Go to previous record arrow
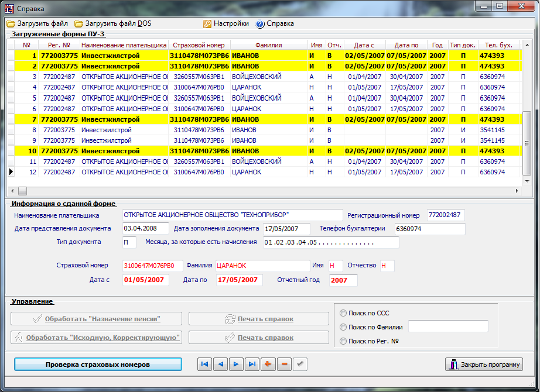The height and width of the screenshot is (392, 540). pyautogui.click(x=221, y=364)
